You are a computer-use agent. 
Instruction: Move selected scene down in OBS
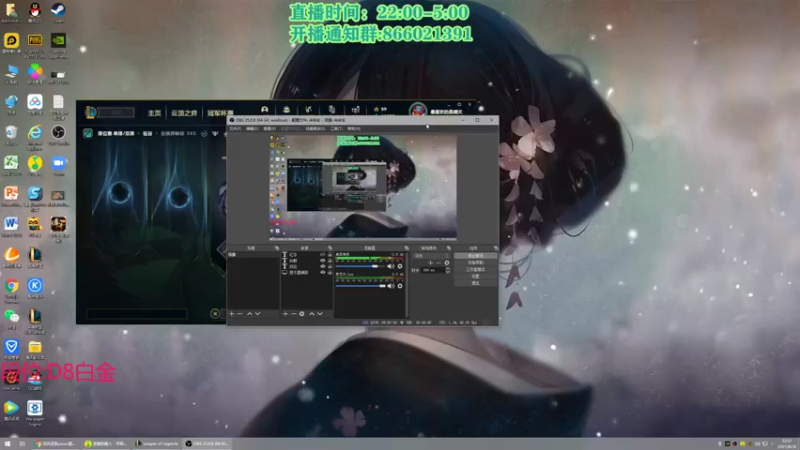[x=258, y=314]
